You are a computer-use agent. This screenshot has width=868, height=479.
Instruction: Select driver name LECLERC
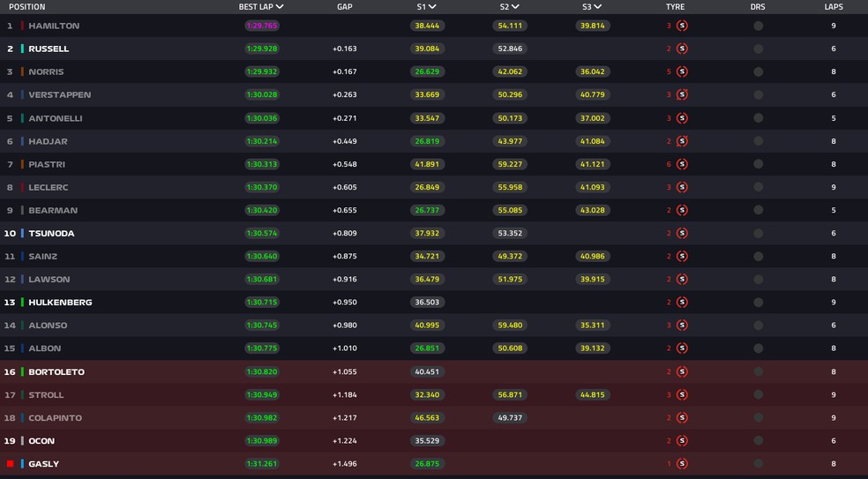pos(48,187)
